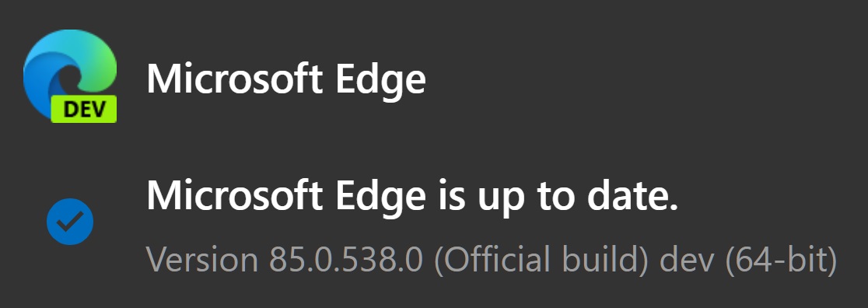
Task: Click the blue checkmark status icon
Action: (70, 222)
